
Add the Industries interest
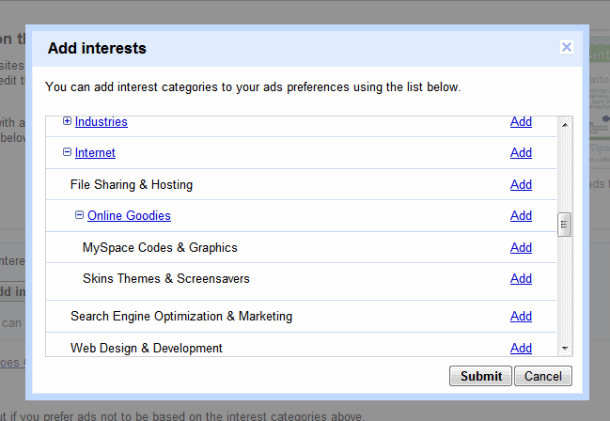pyautogui.click(x=520, y=122)
